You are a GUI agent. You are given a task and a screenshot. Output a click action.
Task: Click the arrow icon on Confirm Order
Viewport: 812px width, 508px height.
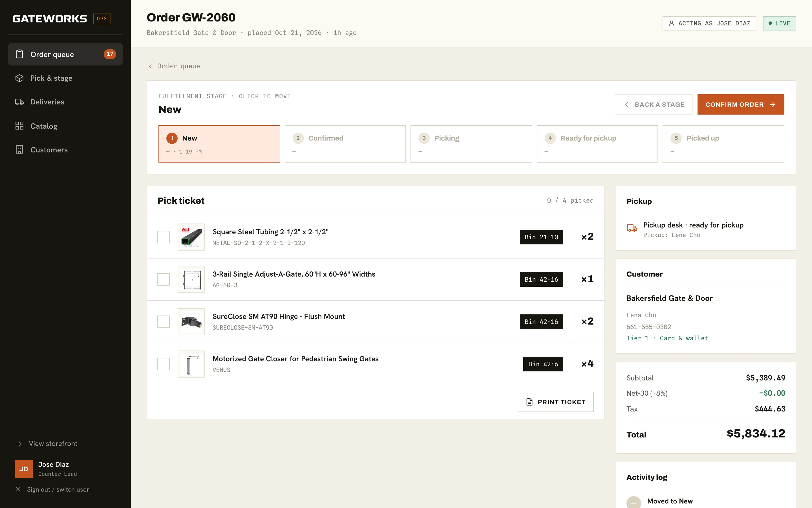click(773, 104)
